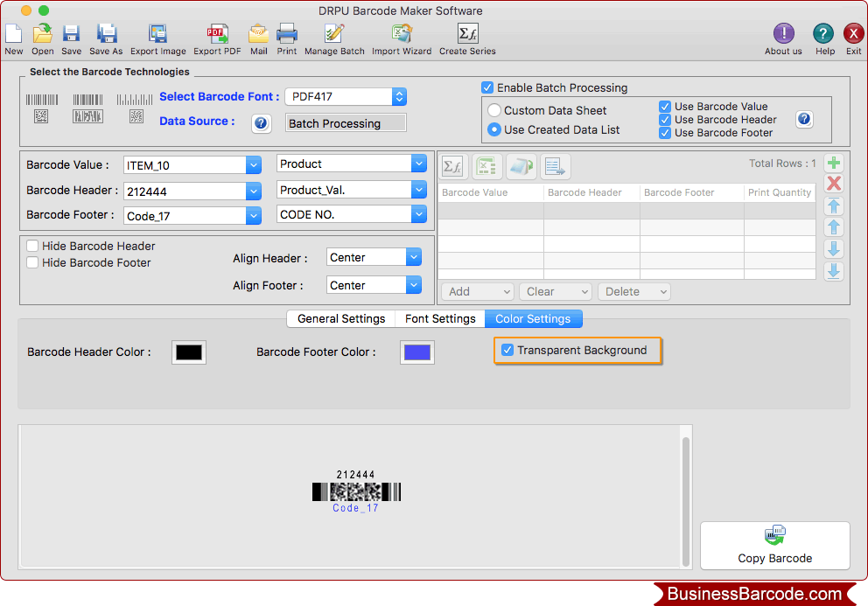The image size is (868, 606).
Task: Open the Import Wizard
Action: 402,37
